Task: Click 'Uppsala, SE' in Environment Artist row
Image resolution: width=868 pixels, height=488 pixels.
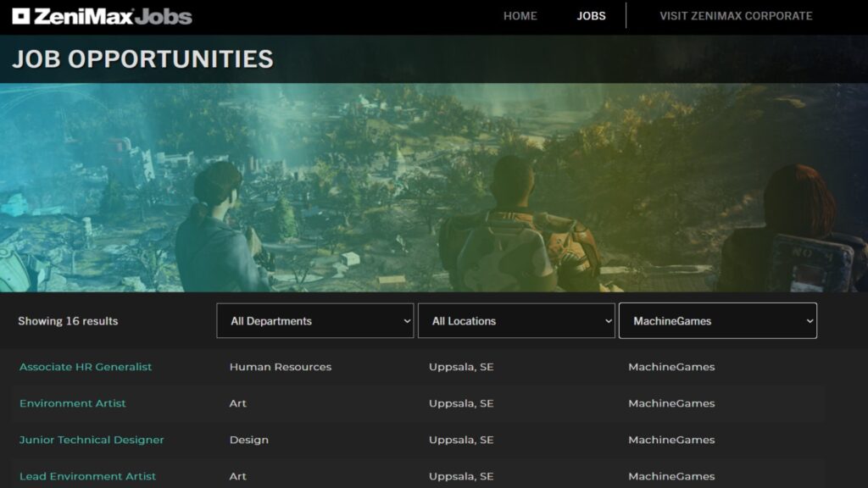Action: 461,403
